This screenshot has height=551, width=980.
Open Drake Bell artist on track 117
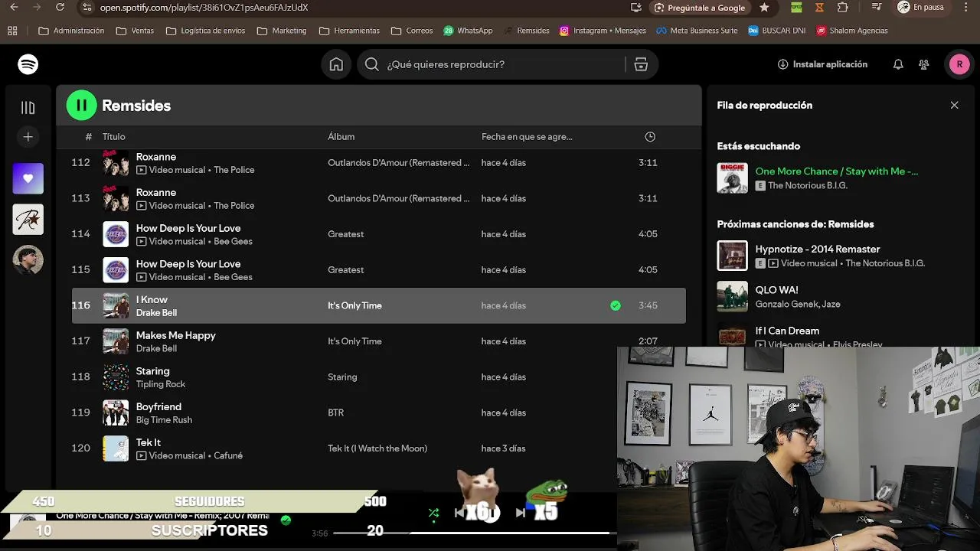click(156, 348)
